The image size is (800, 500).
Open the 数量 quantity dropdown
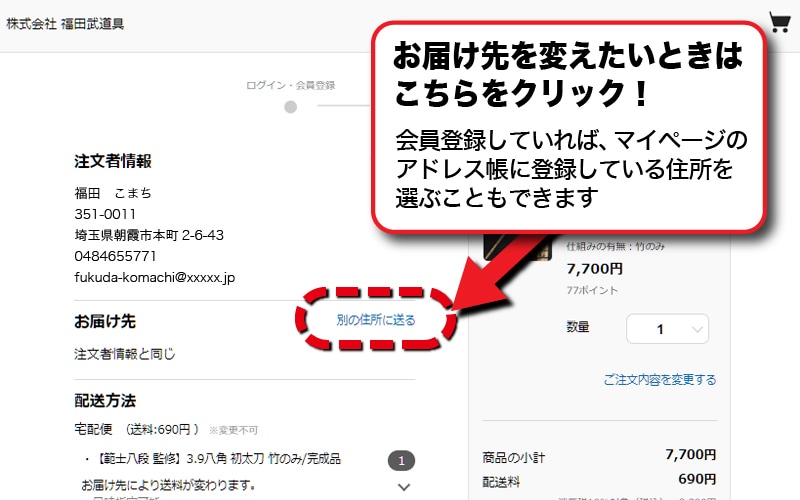pos(667,329)
